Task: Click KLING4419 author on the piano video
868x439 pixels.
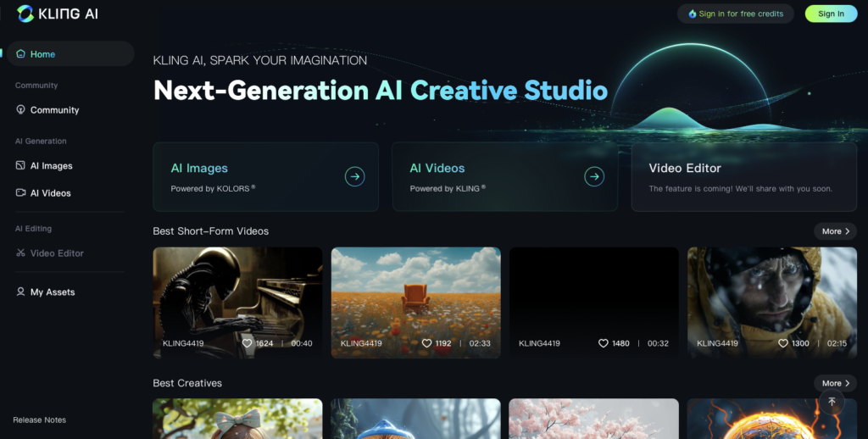Action: point(183,343)
